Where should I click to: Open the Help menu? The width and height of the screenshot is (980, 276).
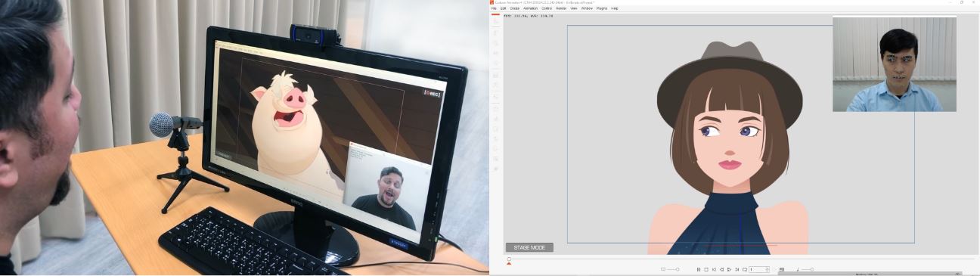(615, 8)
